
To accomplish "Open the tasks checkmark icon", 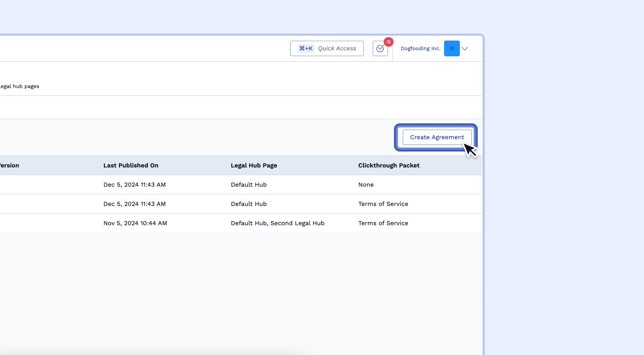I will (x=380, y=49).
